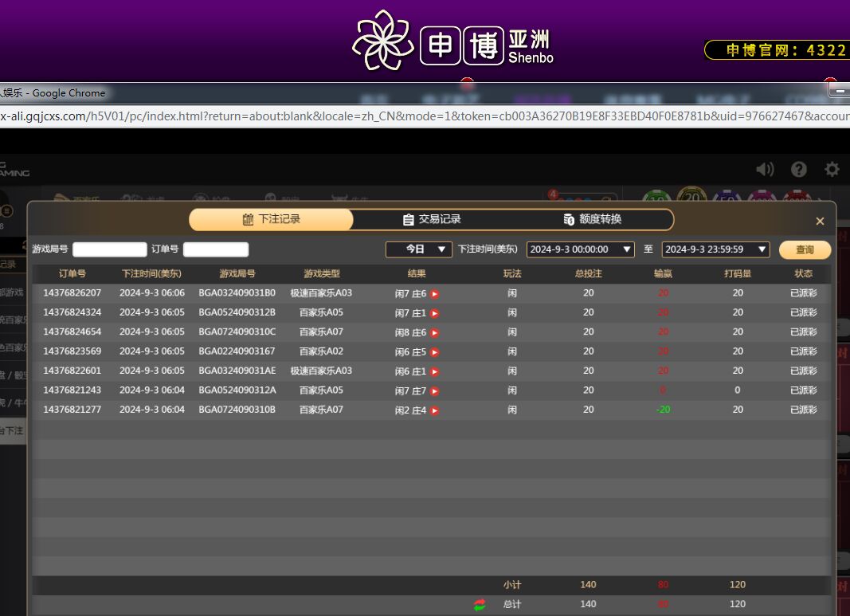
Task: Open the 今日 date range dropdown
Action: (419, 249)
